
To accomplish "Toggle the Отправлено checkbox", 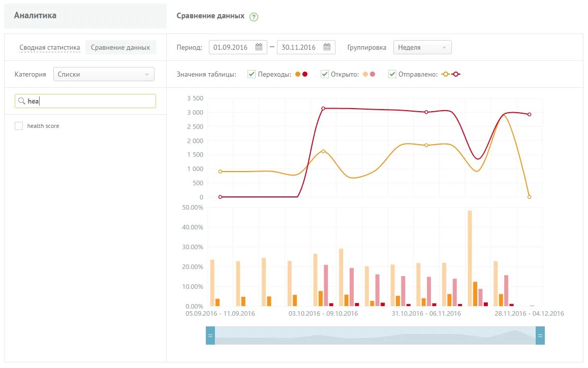I will pyautogui.click(x=392, y=74).
